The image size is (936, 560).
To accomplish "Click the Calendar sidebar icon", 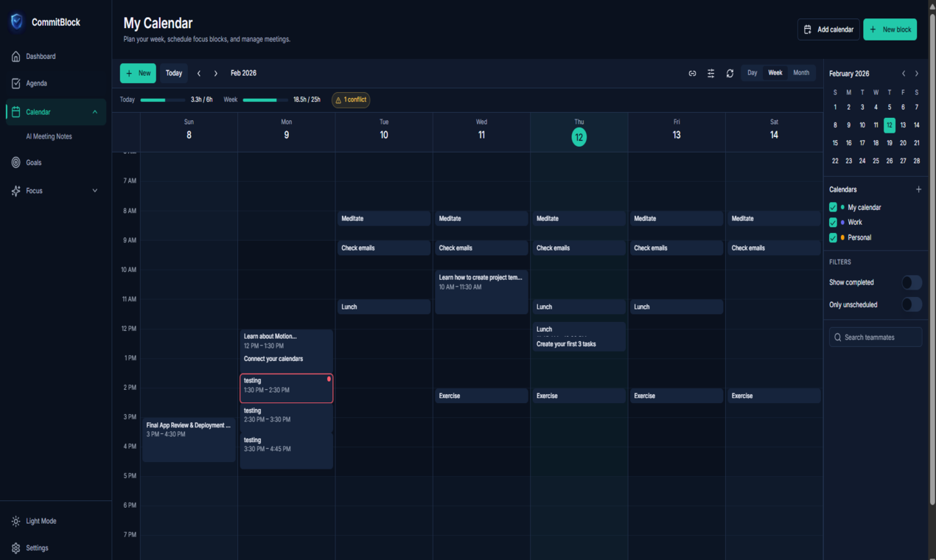I will click(x=16, y=112).
